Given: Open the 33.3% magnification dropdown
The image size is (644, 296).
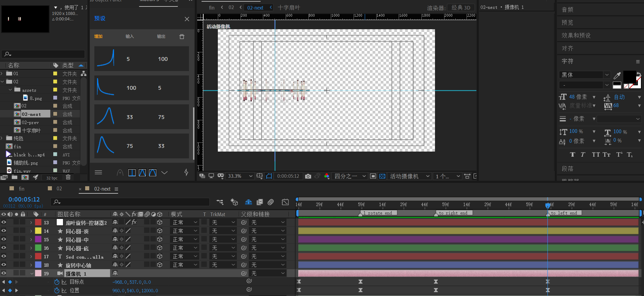Looking at the screenshot, I should click(240, 176).
